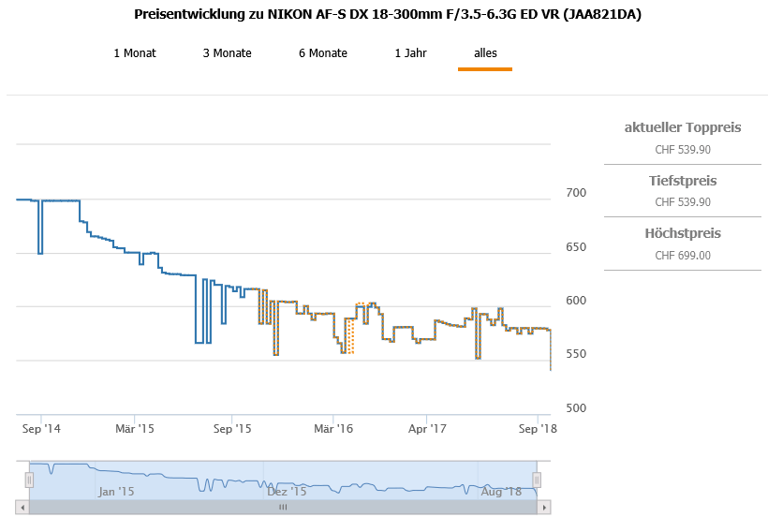Viewport: 768px width, 532px height.
Task: Click the horizontal scrollbar thumb grip
Action: coord(283,507)
